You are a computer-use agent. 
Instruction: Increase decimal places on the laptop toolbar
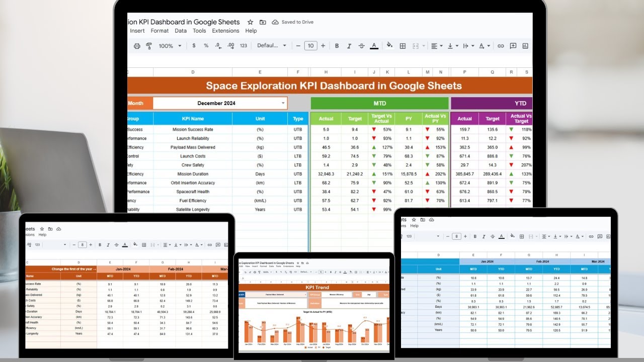231,46
